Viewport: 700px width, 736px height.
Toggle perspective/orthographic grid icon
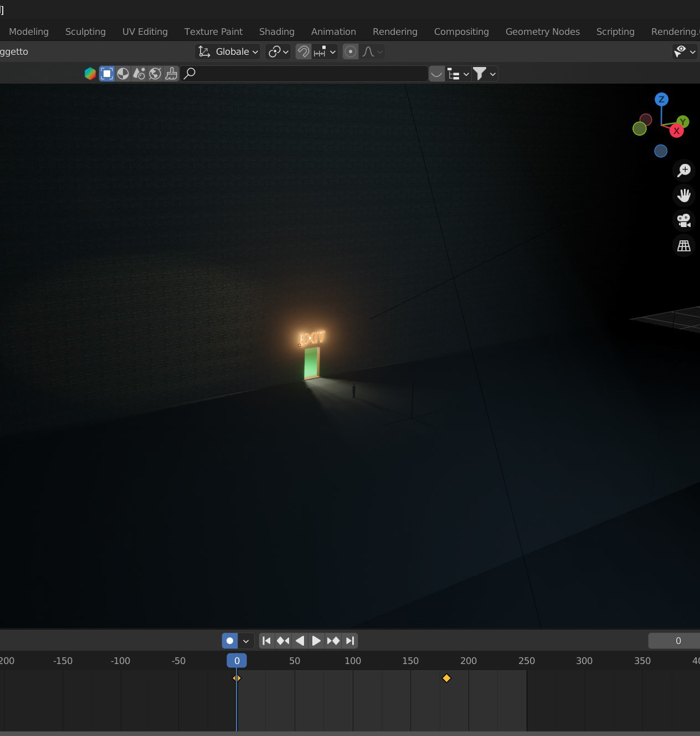[x=684, y=246]
